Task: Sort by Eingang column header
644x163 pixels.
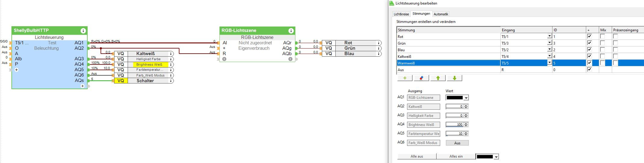Action: (x=526, y=30)
